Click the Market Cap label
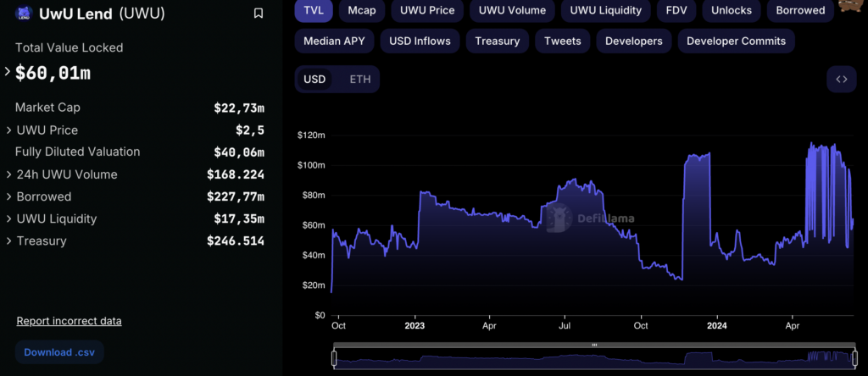 click(47, 108)
